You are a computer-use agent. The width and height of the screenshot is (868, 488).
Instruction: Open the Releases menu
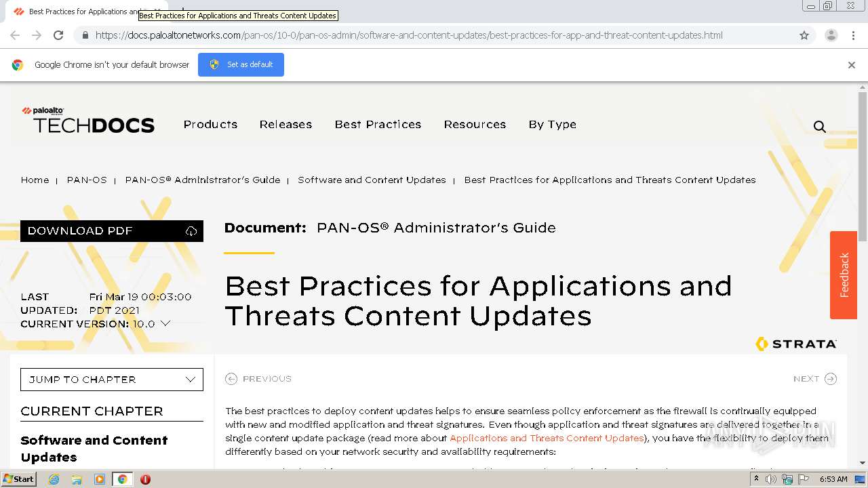285,125
